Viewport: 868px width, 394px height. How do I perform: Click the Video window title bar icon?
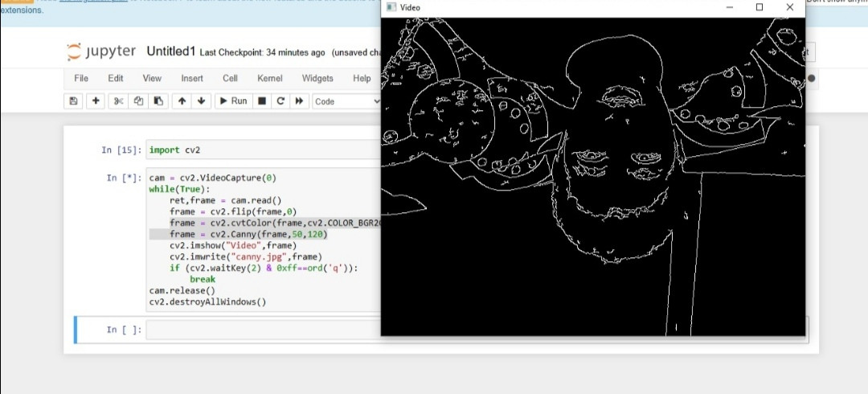391,7
